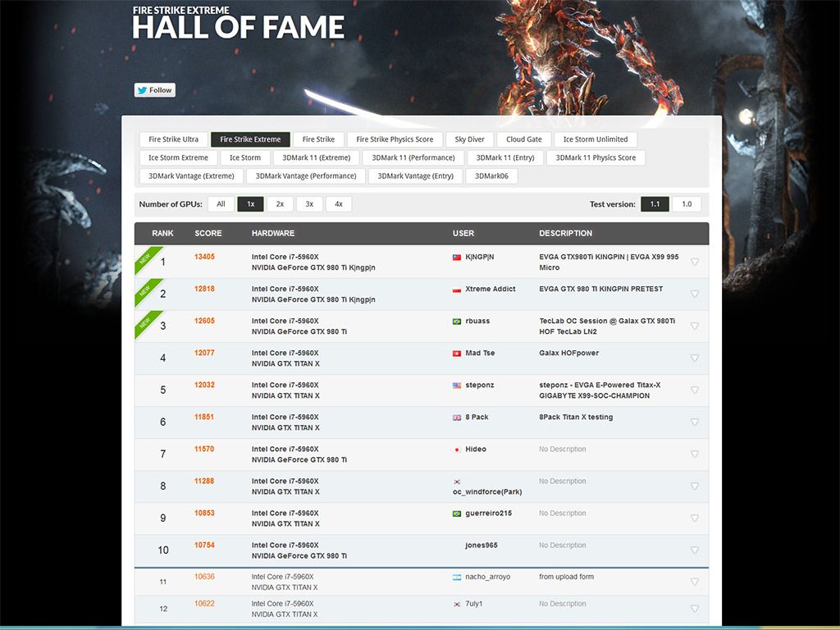The height and width of the screenshot is (630, 840).
Task: Expand the rank 5 steponz entry
Action: tap(694, 390)
